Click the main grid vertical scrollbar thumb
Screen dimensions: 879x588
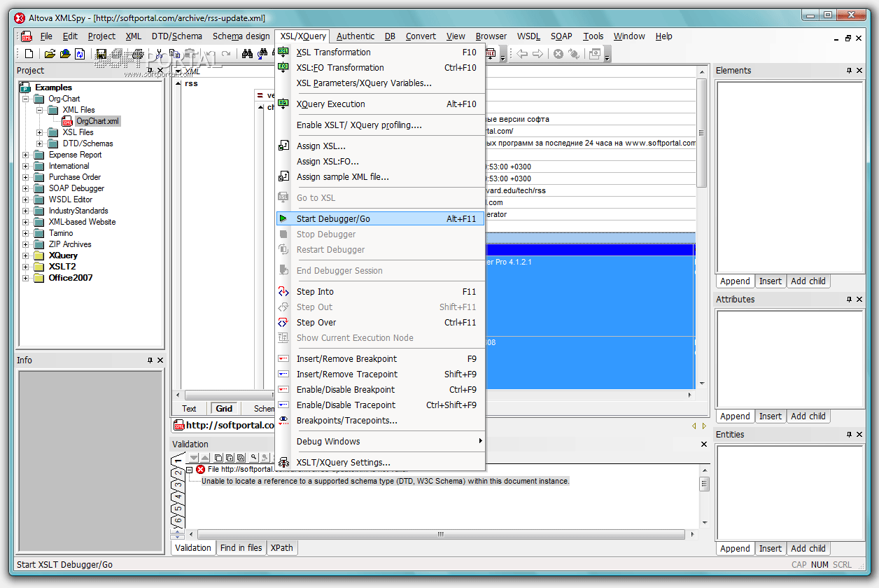point(702,132)
